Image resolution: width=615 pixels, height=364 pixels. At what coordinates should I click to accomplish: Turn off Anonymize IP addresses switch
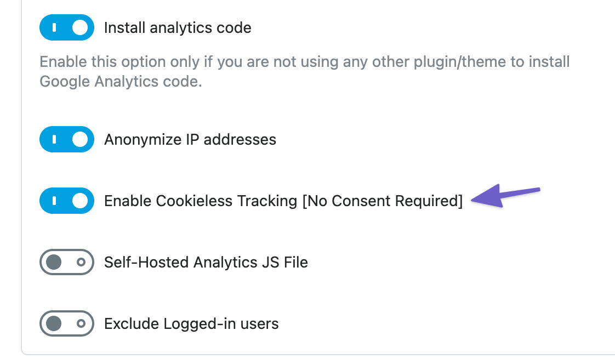tap(67, 139)
